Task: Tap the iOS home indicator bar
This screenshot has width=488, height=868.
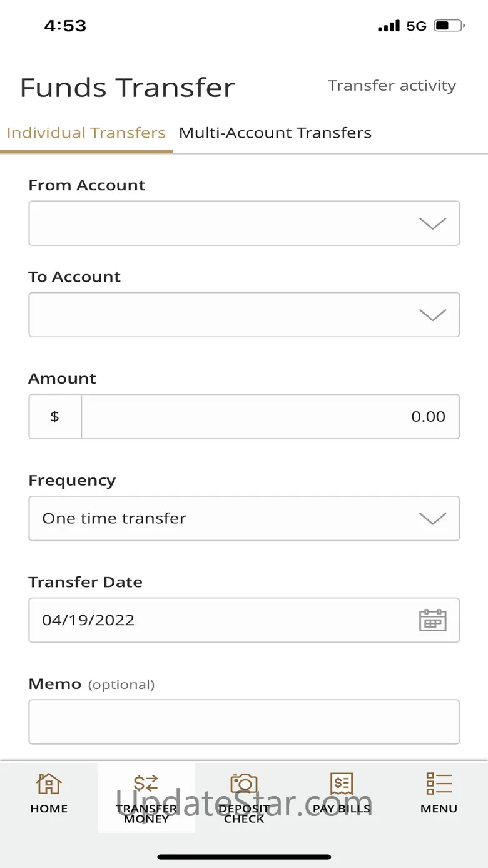Action: pyautogui.click(x=244, y=857)
